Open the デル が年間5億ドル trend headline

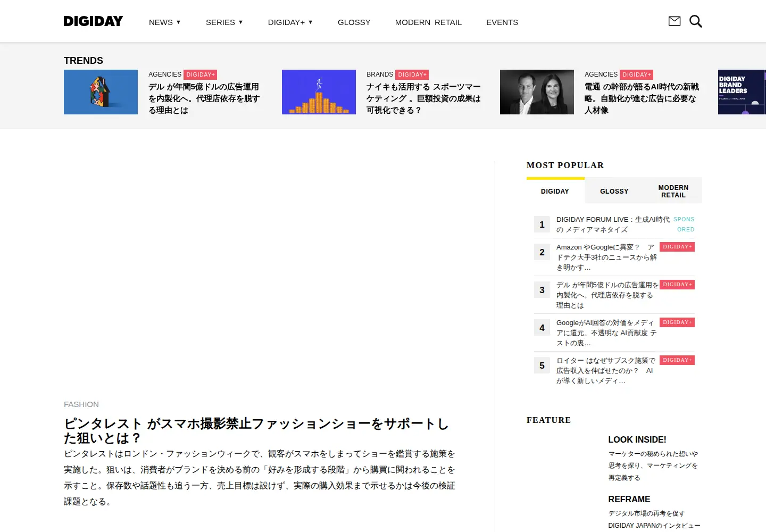tap(204, 98)
